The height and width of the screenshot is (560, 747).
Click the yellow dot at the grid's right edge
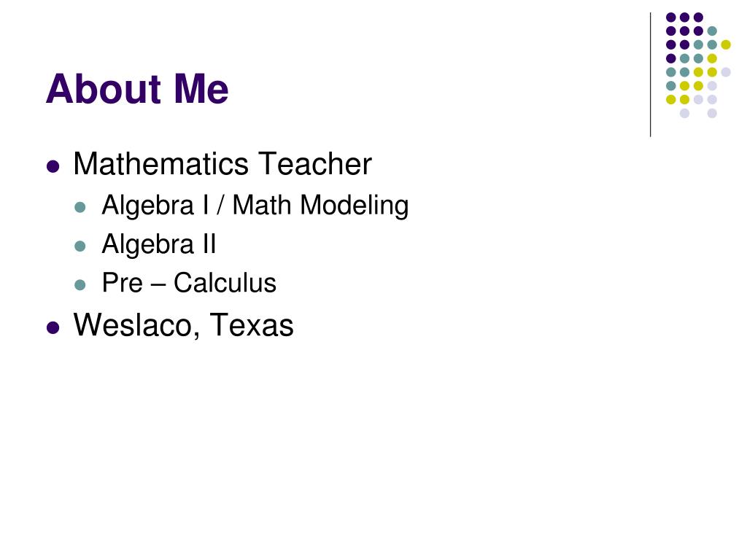726,44
